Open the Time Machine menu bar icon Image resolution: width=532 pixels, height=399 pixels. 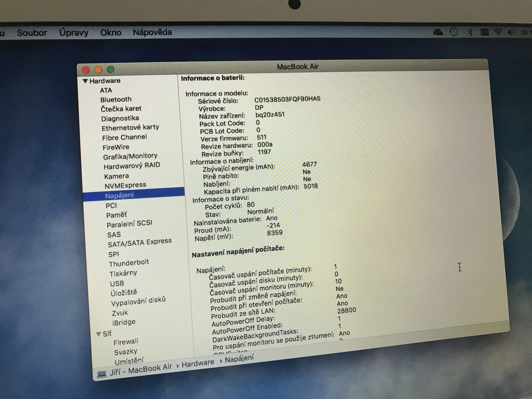point(454,32)
